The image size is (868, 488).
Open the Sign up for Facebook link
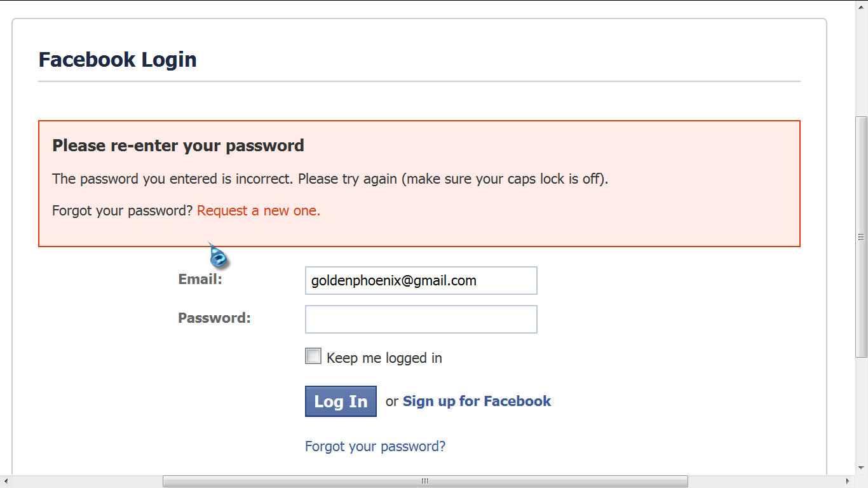pos(477,401)
